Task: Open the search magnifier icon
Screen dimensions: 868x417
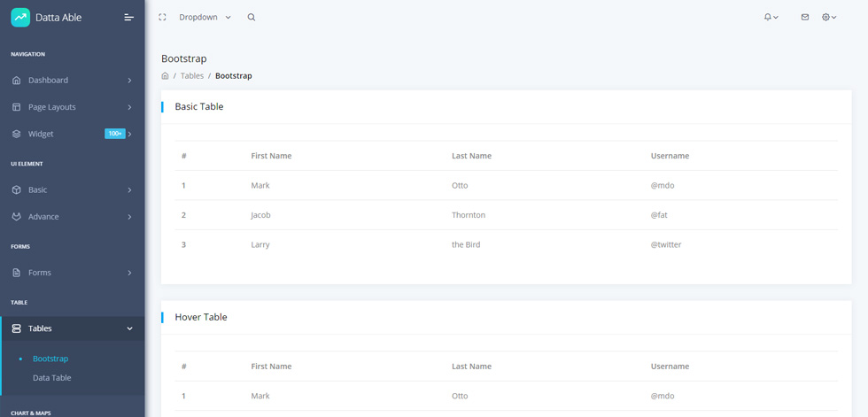Action: click(x=252, y=17)
